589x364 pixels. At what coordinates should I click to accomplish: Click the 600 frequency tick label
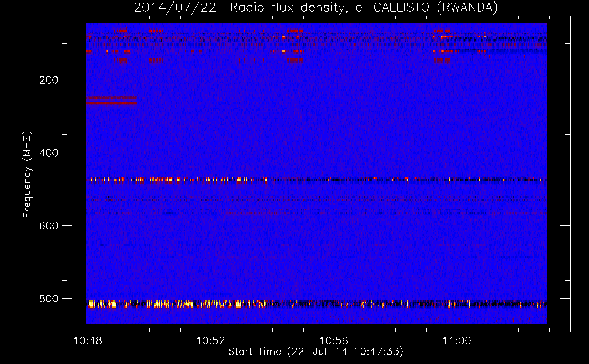(x=49, y=226)
